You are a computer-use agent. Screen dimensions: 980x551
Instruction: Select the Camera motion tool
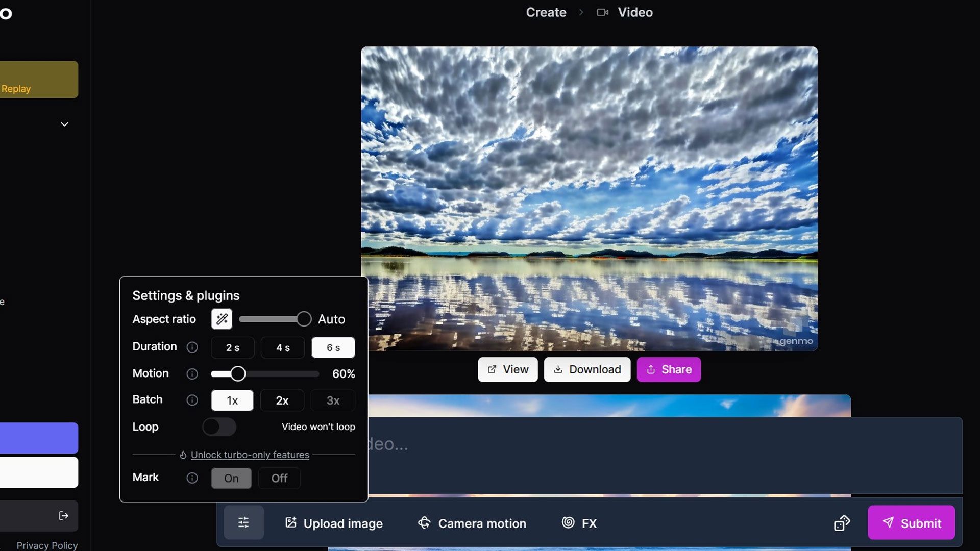[482, 523]
